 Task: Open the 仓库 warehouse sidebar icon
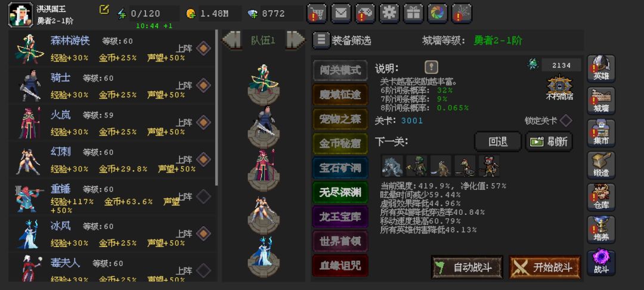click(601, 197)
